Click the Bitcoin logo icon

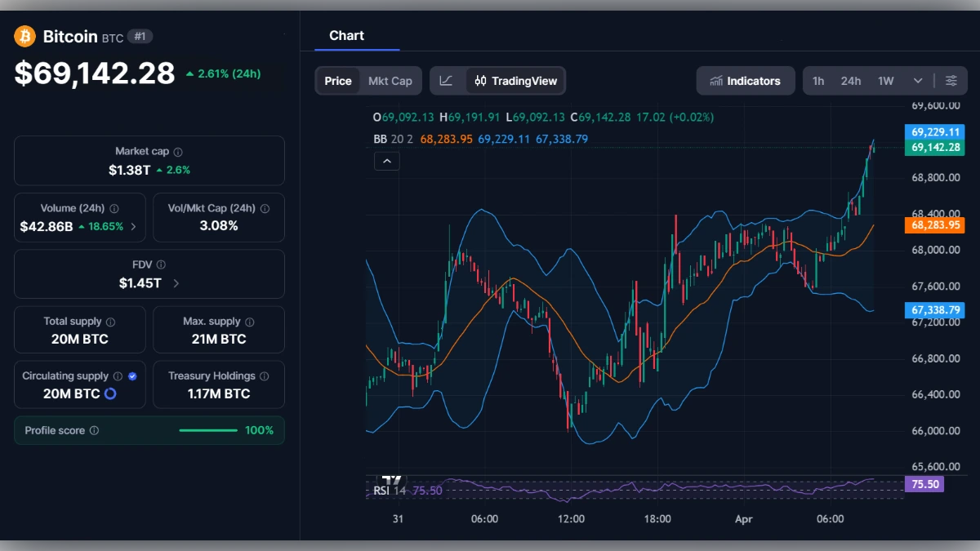click(23, 36)
